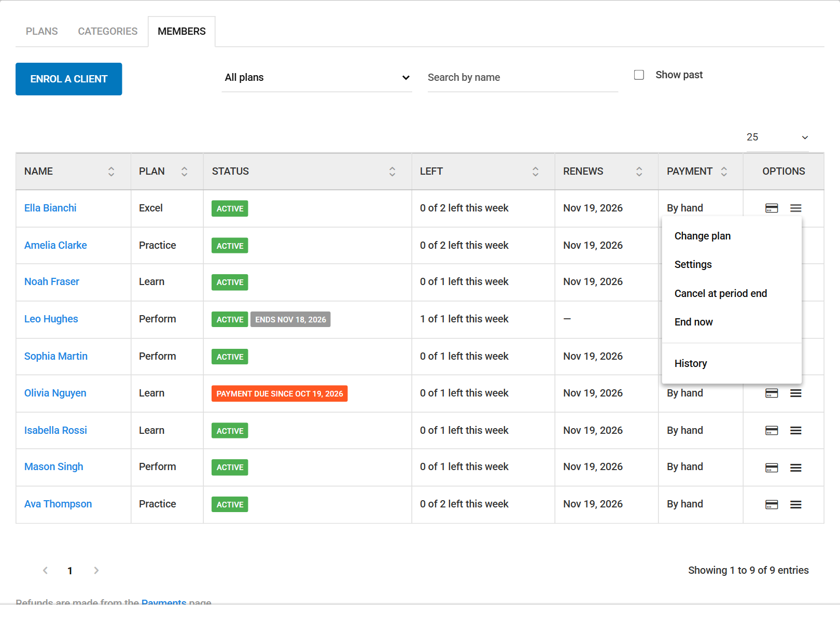Click payment card icon for Ella Bianchi
This screenshot has height=637, width=840.
(x=772, y=208)
